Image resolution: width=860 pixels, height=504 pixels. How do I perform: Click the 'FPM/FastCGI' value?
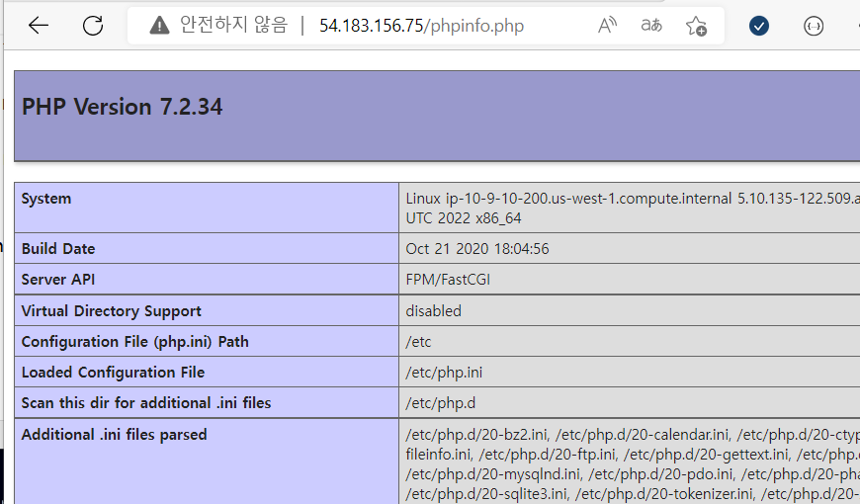tap(448, 279)
